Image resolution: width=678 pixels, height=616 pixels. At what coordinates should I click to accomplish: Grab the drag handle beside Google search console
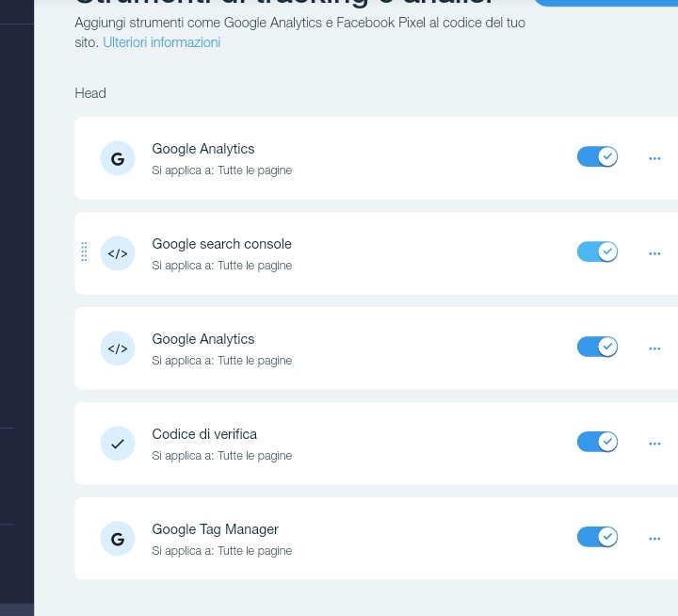pos(84,252)
